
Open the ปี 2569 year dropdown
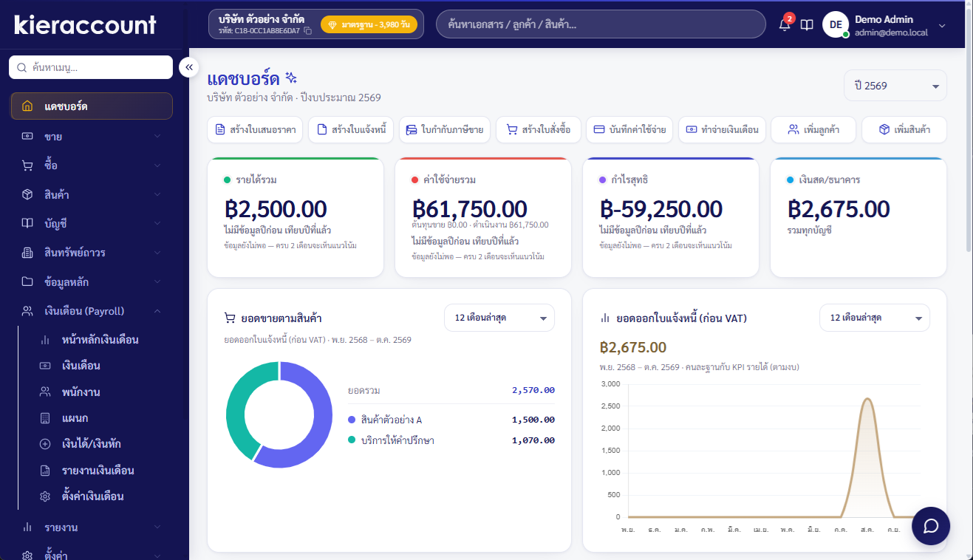(895, 86)
